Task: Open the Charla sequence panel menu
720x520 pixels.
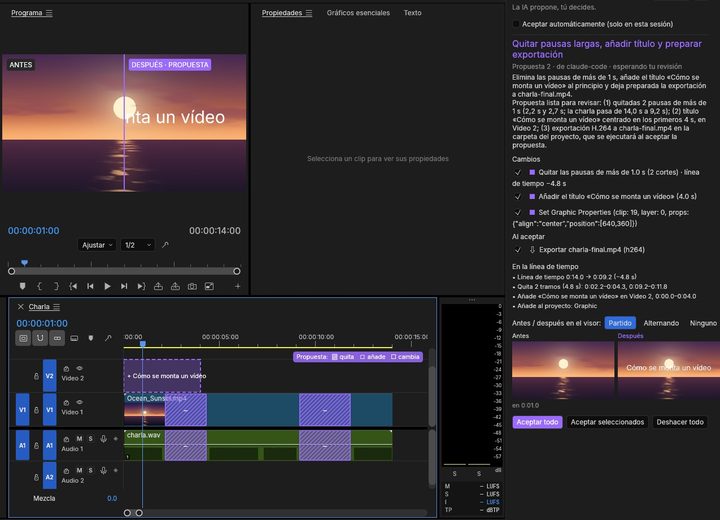Action: click(x=56, y=307)
